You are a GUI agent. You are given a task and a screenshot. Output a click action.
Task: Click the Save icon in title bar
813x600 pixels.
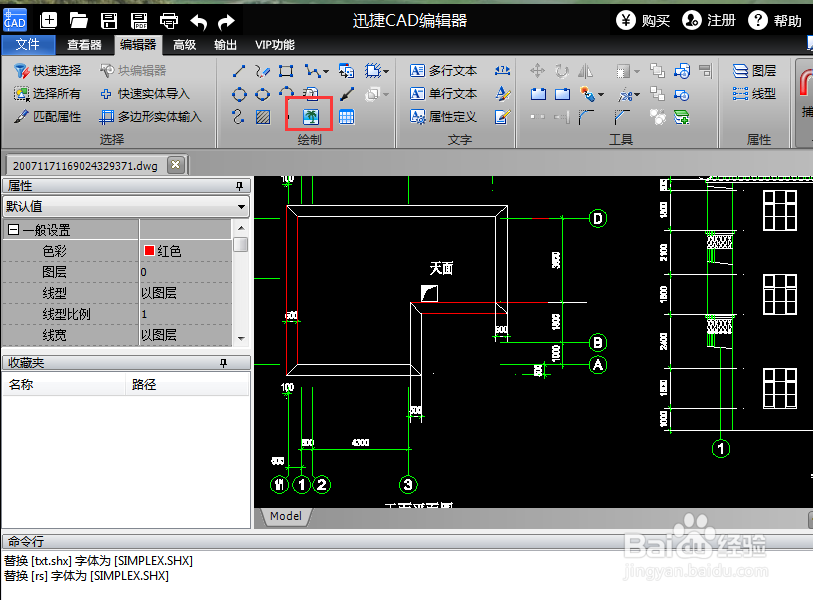click(109, 21)
